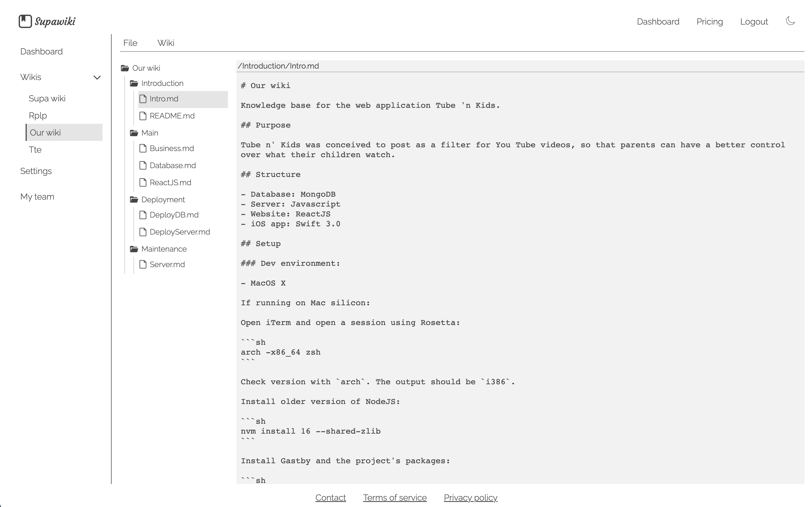Open the Wiki menu
The height and width of the screenshot is (507, 812).
pyautogui.click(x=166, y=43)
